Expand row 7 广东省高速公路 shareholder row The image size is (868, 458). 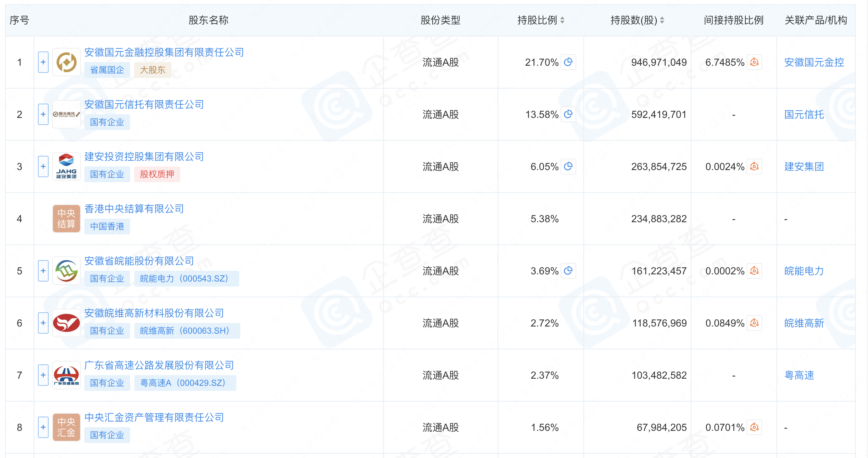click(43, 375)
